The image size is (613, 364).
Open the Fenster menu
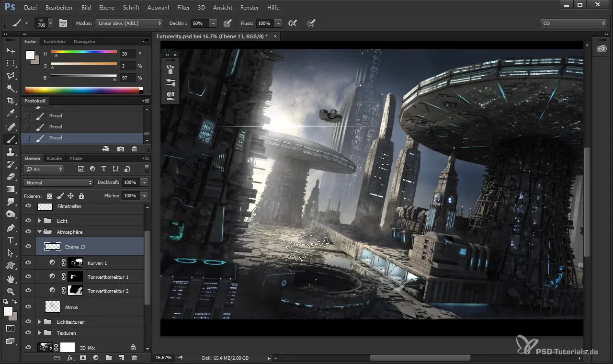click(x=250, y=8)
